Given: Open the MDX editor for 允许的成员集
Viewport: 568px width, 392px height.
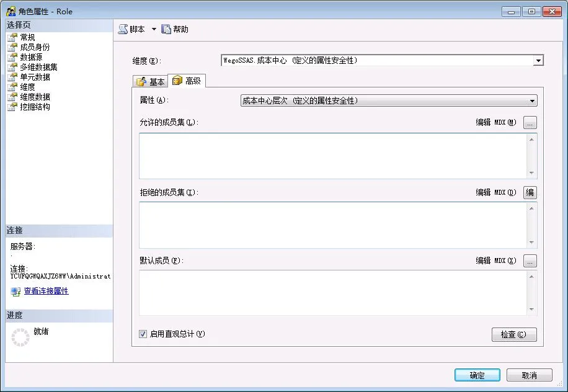Looking at the screenshot, I should pos(530,123).
